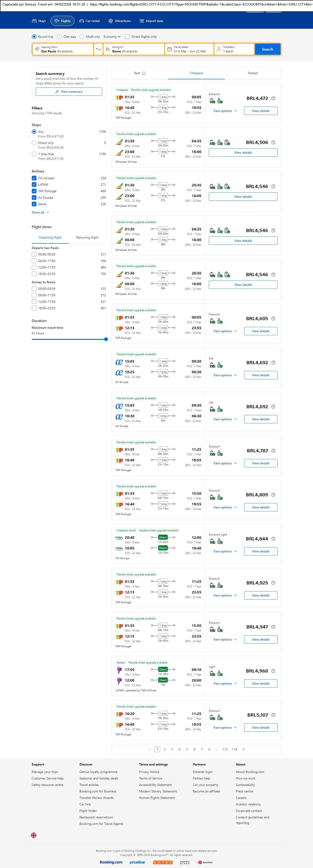
Task: Click the UK flag language icon
Action: click(x=34, y=835)
